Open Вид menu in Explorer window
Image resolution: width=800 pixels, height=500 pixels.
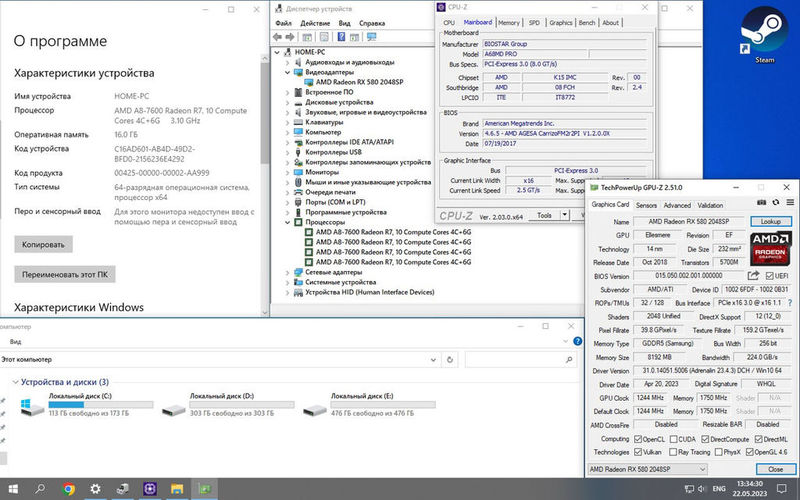(x=15, y=341)
